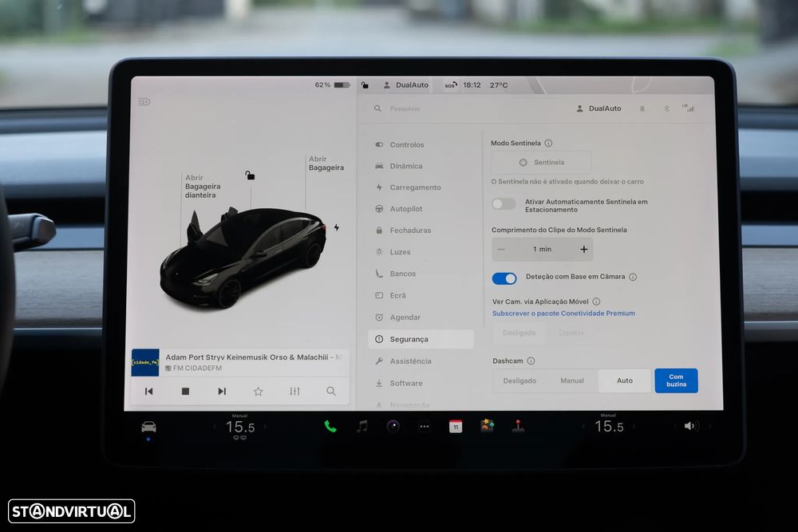Tap the headlights indicator icon

pyautogui.click(x=144, y=102)
